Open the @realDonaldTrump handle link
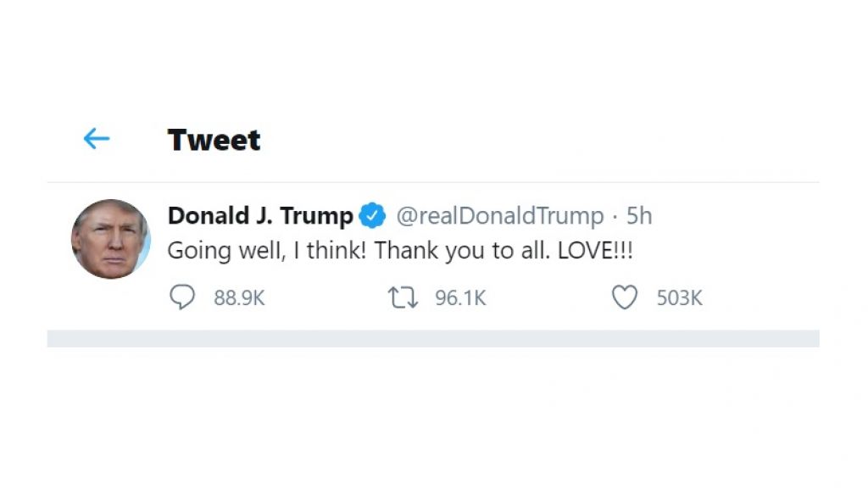The height and width of the screenshot is (488, 868). [500, 216]
